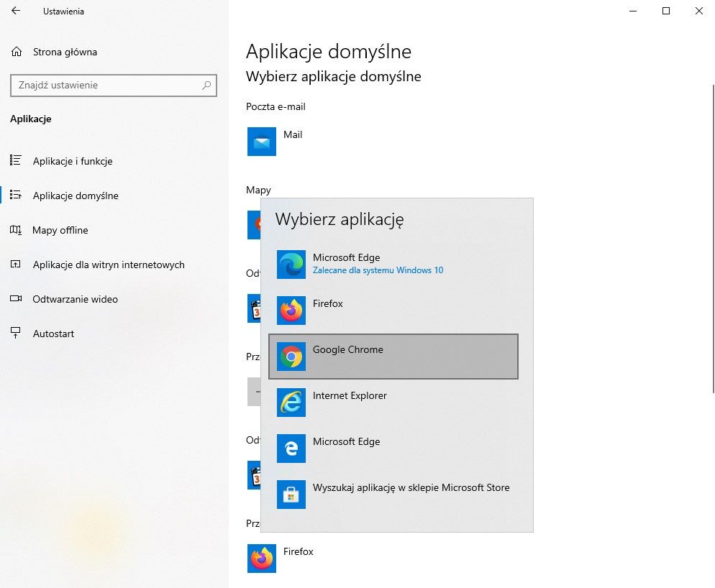Open Aplikacje domyślne section
The height and width of the screenshot is (588, 715).
114,196
